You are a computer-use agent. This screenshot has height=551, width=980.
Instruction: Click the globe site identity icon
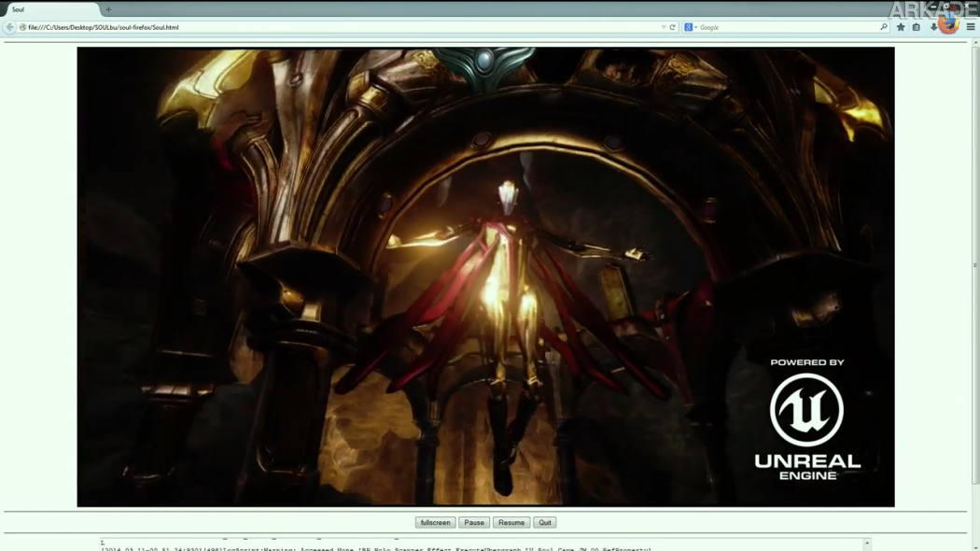tap(22, 27)
